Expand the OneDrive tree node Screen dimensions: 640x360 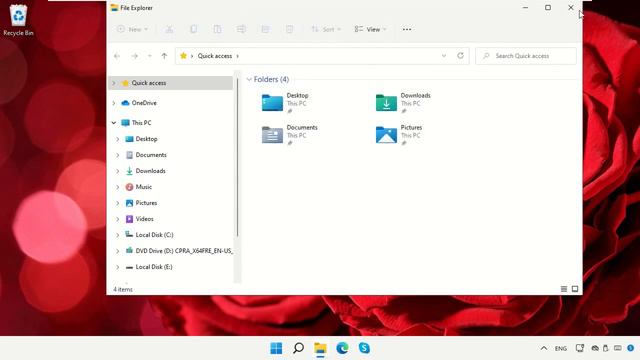pos(114,103)
